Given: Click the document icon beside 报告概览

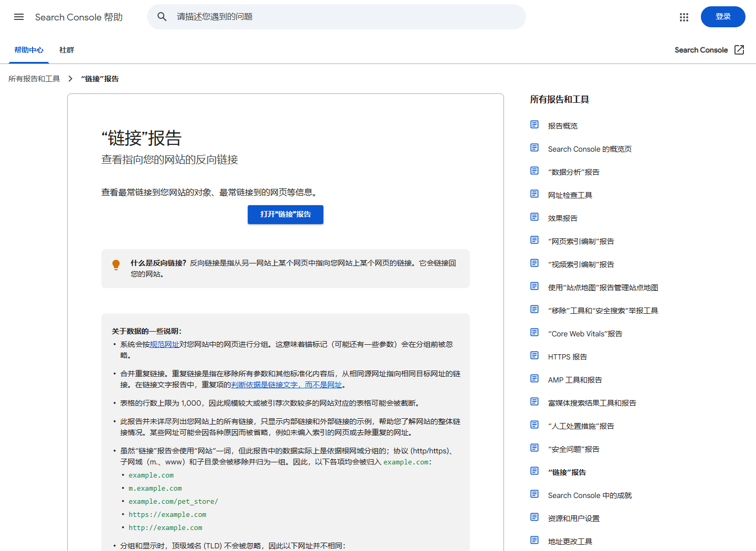Looking at the screenshot, I should (x=534, y=124).
